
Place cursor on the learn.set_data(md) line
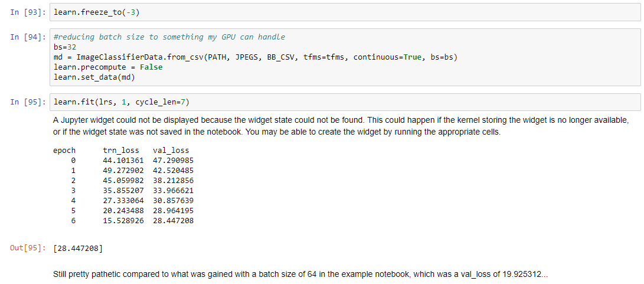[x=89, y=77]
